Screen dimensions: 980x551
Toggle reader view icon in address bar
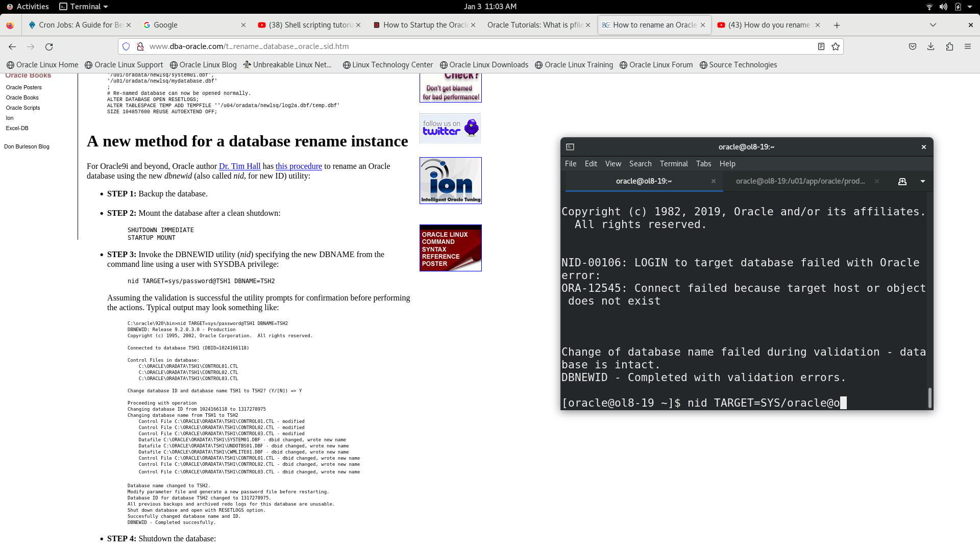pos(821,46)
